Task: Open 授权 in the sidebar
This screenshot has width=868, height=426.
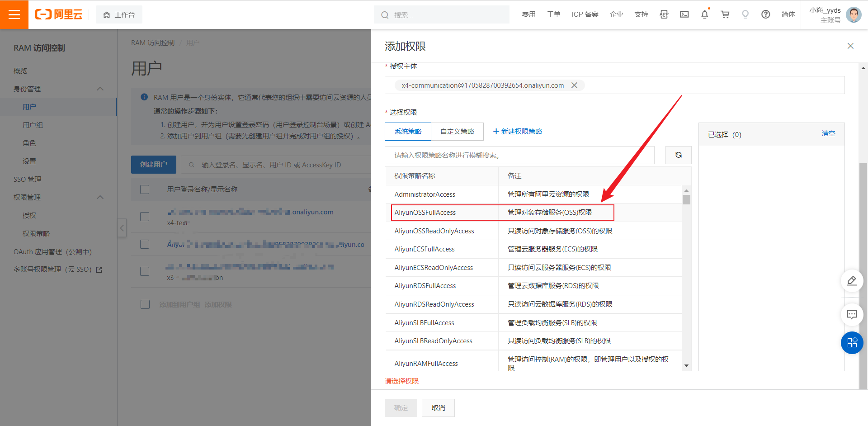Action: pos(29,216)
